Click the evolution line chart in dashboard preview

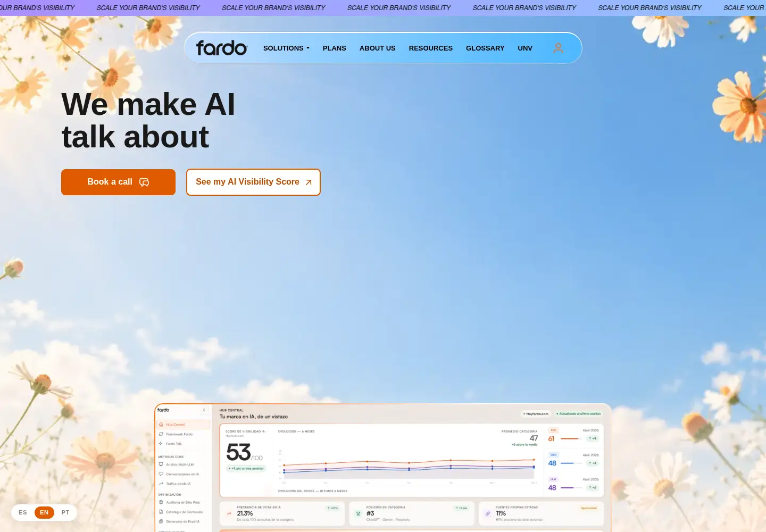(409, 467)
